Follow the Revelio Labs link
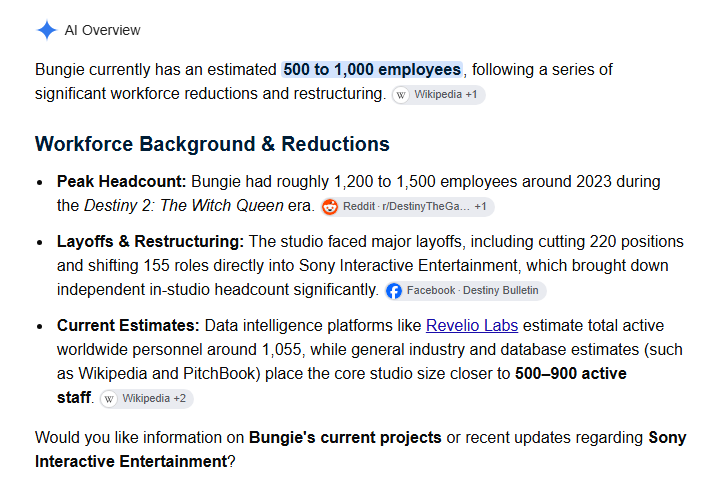The width and height of the screenshot is (711, 481). pos(472,326)
